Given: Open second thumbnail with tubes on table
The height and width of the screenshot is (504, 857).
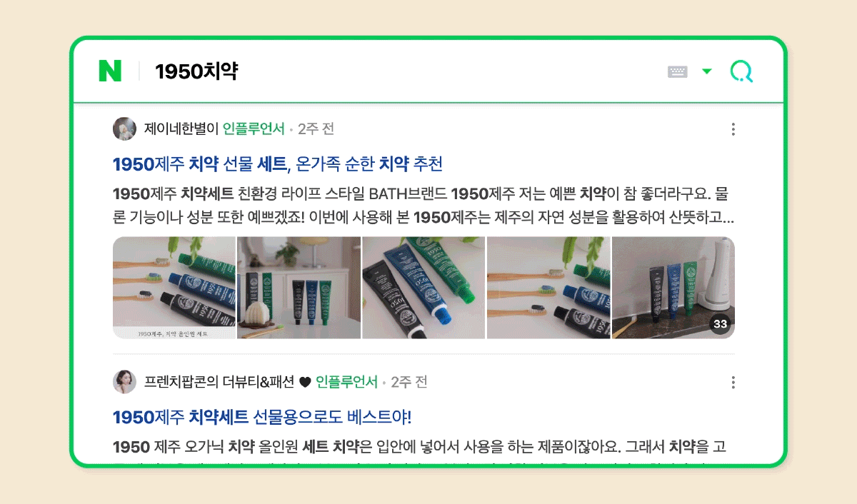Looking at the screenshot, I should (x=299, y=288).
